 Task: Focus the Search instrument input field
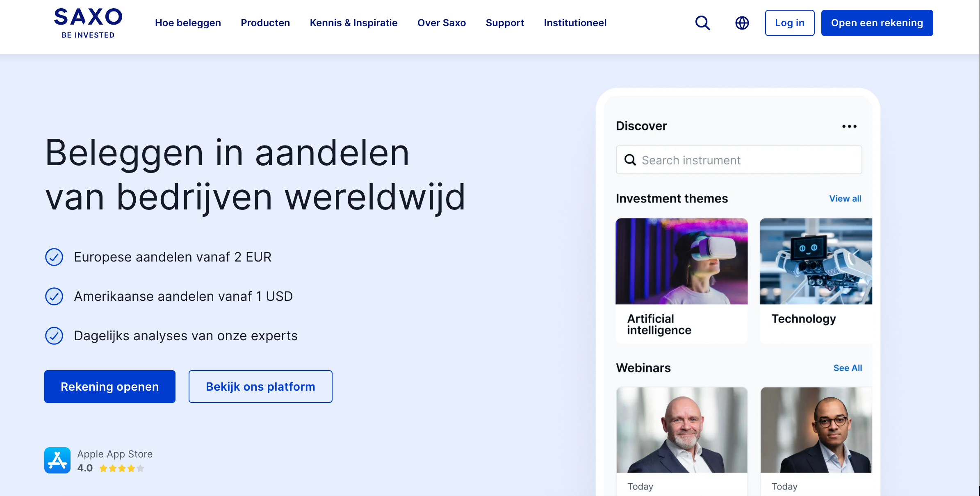click(746, 160)
